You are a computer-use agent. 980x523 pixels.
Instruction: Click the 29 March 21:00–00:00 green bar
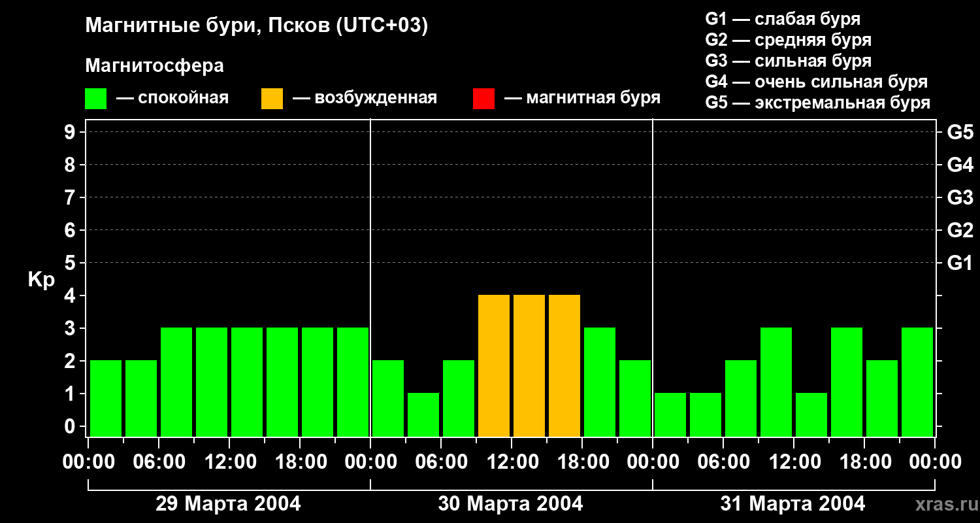(353, 382)
